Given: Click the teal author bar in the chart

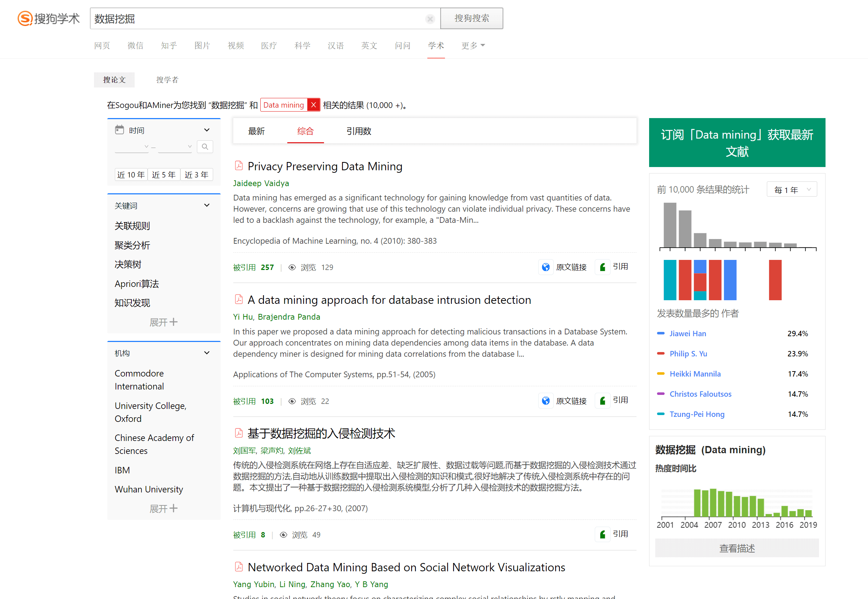Looking at the screenshot, I should tap(670, 280).
